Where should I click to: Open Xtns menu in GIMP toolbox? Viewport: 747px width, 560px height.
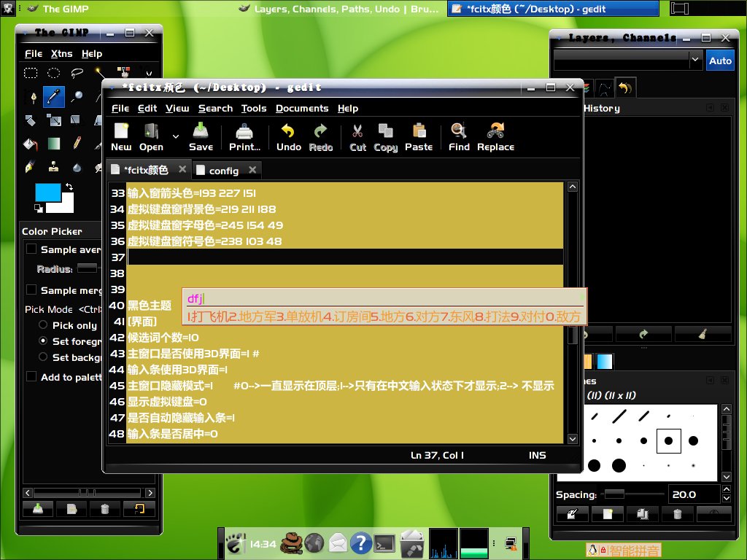click(x=61, y=53)
